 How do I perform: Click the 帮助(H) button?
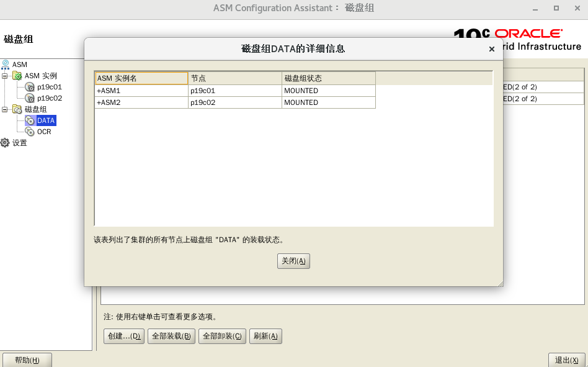pos(27,360)
